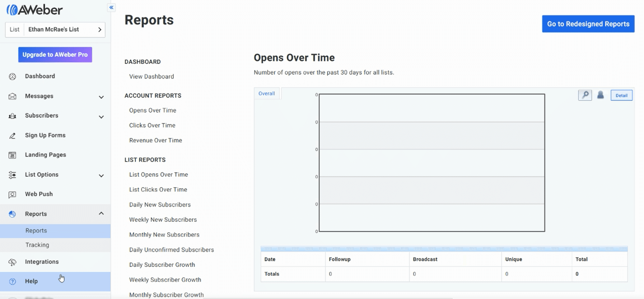Open List Clicks Over Time link
Screen dimensions: 644x299
point(158,190)
